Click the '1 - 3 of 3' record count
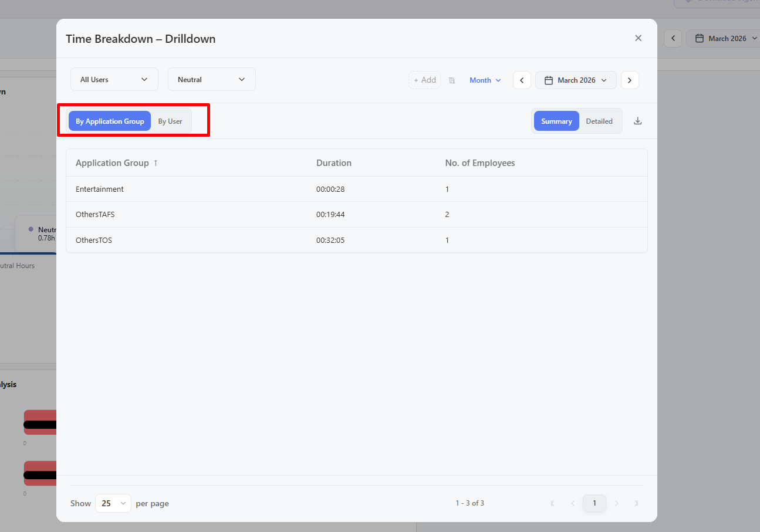760x532 pixels. [x=470, y=503]
